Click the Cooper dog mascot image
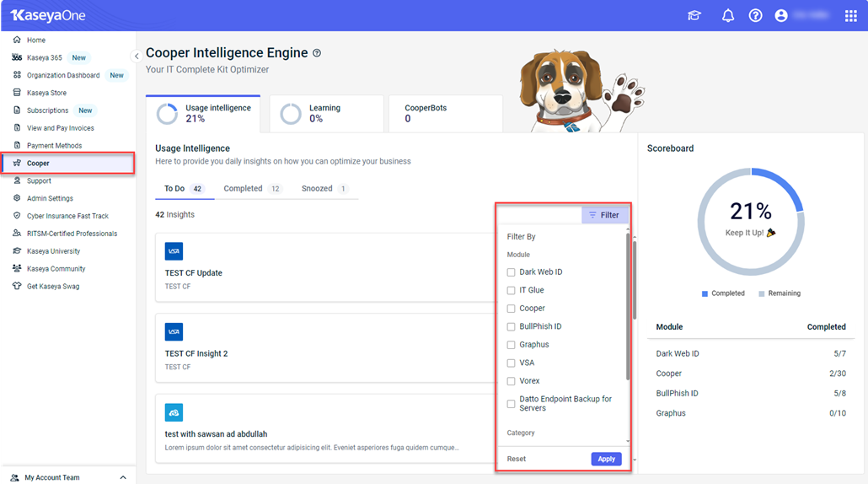 click(x=581, y=91)
